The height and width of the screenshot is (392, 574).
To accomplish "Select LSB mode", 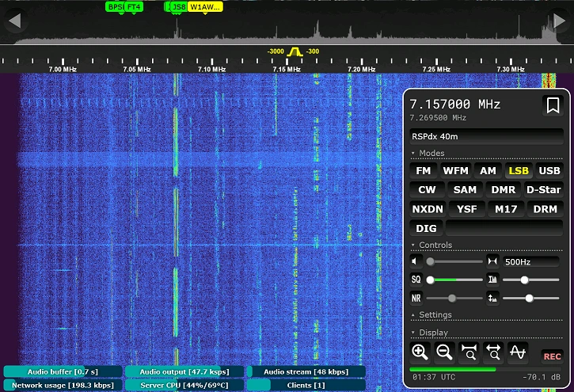I will 519,170.
